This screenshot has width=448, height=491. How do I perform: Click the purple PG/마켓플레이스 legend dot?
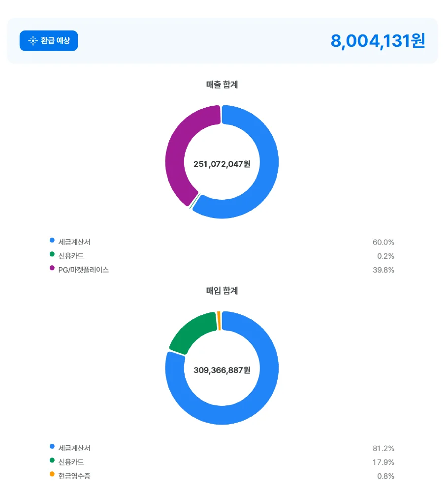(x=52, y=268)
